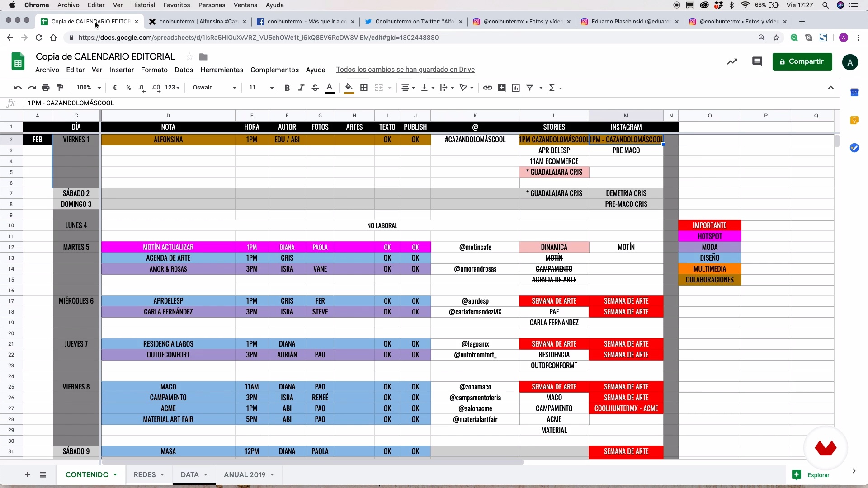Select the ALFONSINA cell in NOTA column

(168, 140)
